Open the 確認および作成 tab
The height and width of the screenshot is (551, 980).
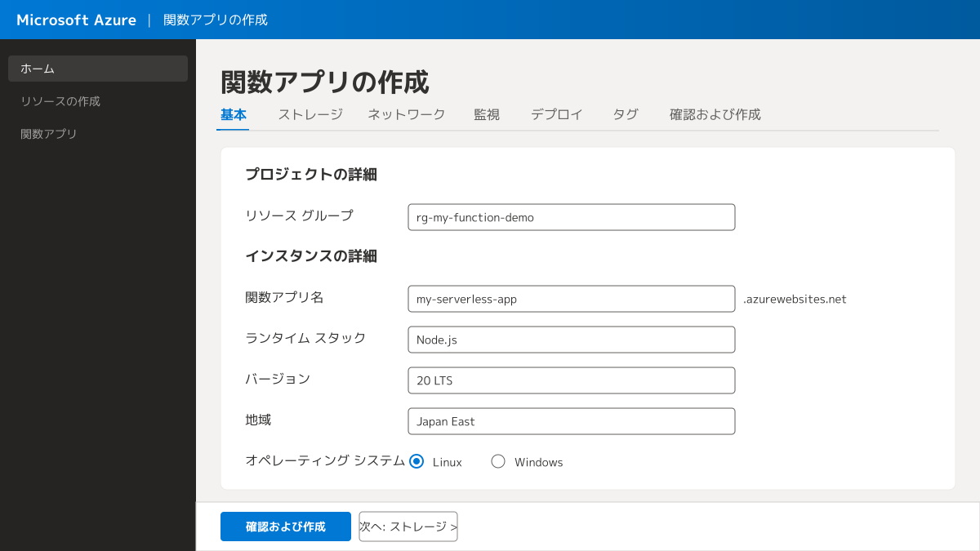(715, 115)
